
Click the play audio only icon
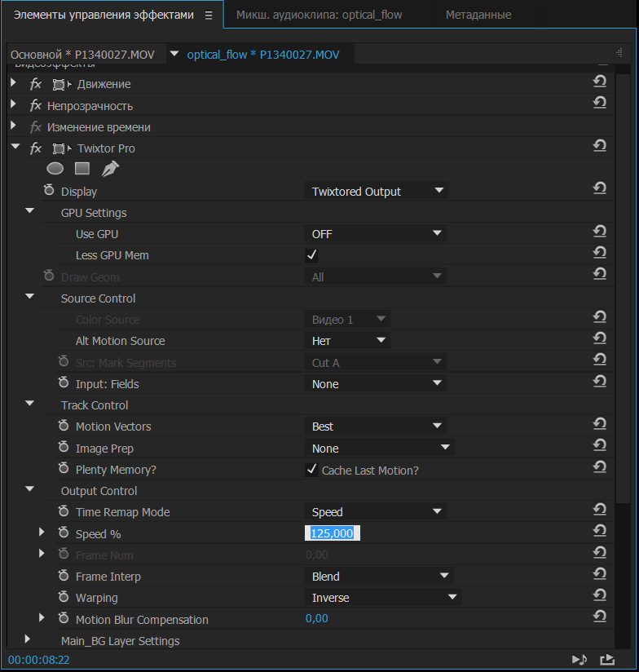(x=580, y=660)
